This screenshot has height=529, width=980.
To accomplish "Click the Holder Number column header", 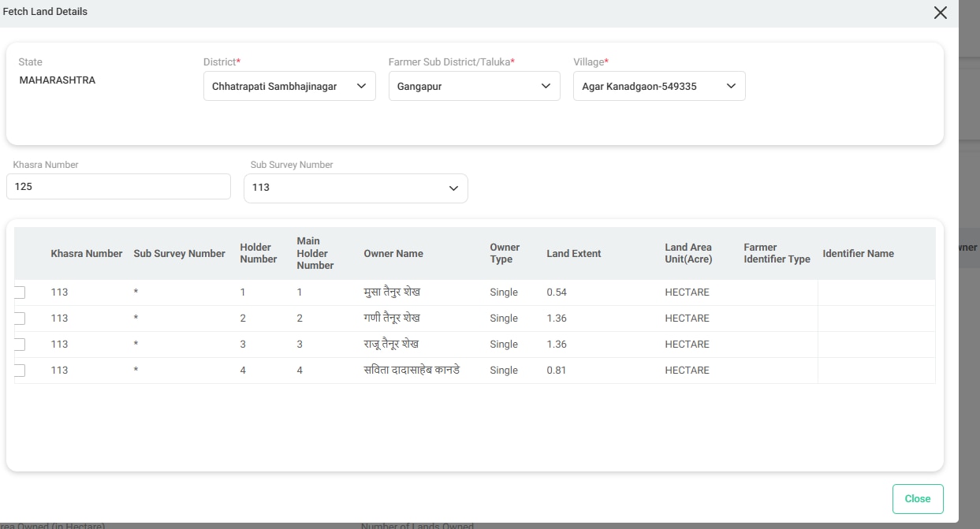I will (259, 253).
